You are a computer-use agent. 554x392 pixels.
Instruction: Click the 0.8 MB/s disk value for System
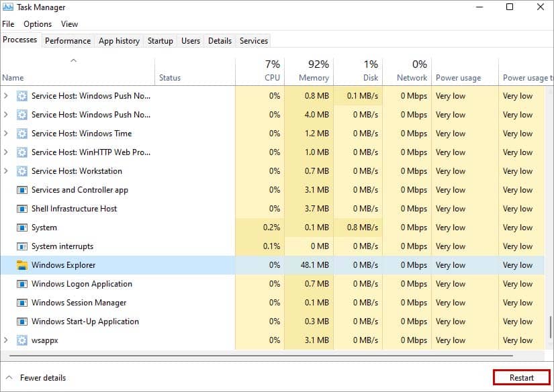click(x=363, y=228)
